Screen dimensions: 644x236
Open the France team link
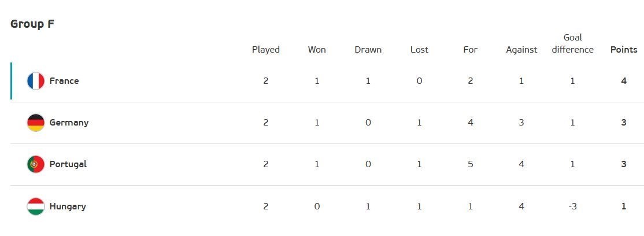tap(64, 81)
